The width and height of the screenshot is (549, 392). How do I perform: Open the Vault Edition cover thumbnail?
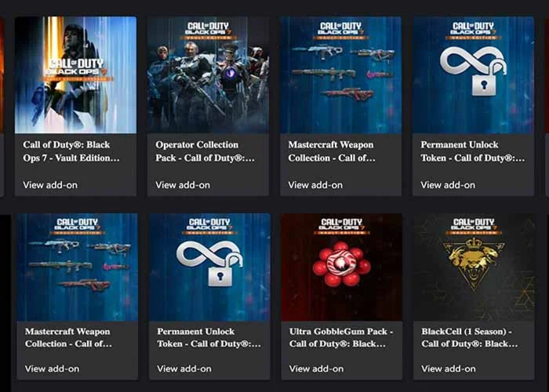[x=75, y=74]
